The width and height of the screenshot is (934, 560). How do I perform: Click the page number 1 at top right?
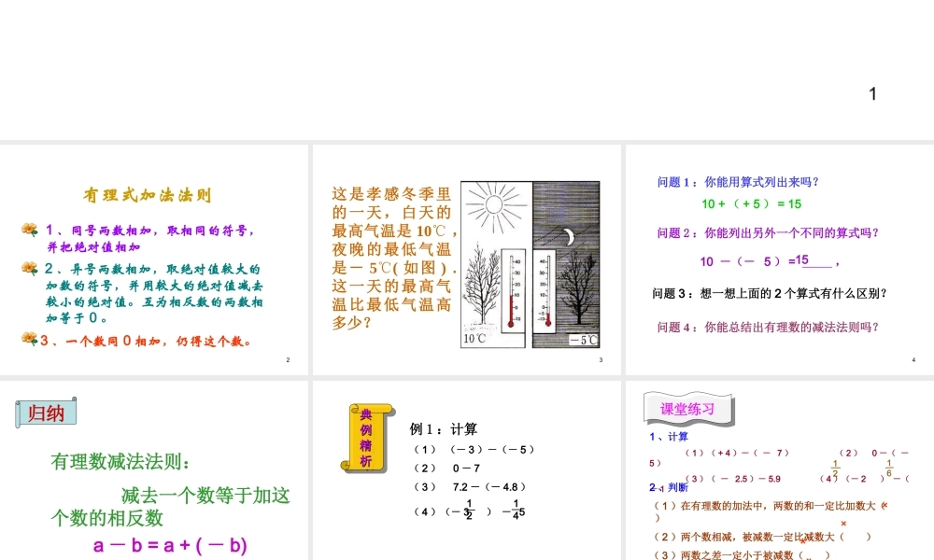872,93
